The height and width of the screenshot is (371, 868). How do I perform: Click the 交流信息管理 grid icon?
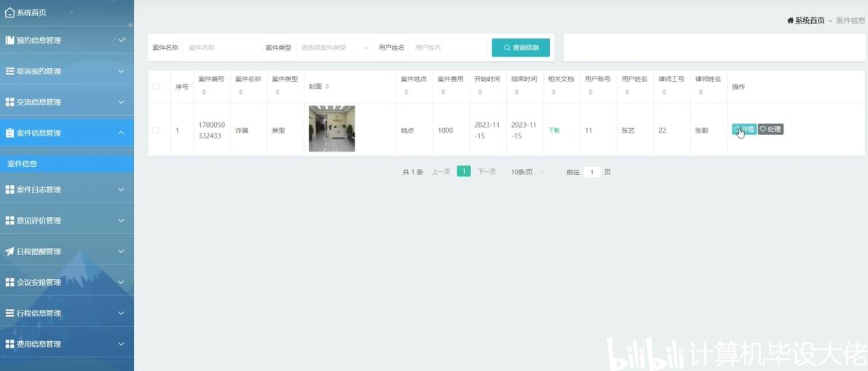9,103
